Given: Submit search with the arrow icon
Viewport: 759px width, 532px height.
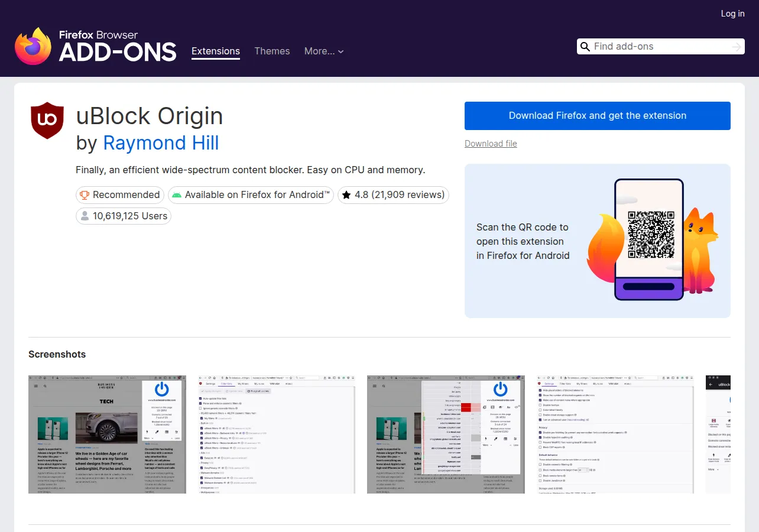Looking at the screenshot, I should coord(736,47).
